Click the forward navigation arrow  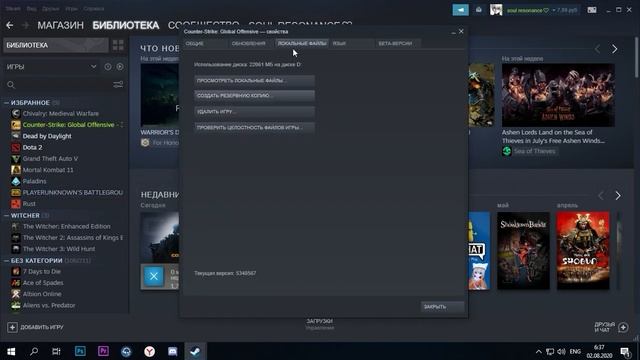coord(25,25)
